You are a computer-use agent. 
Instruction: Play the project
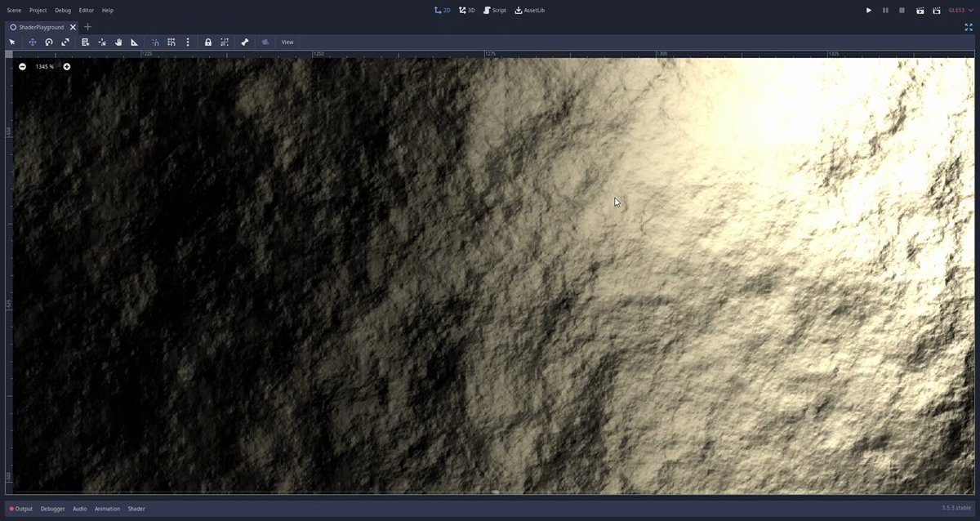pos(869,10)
